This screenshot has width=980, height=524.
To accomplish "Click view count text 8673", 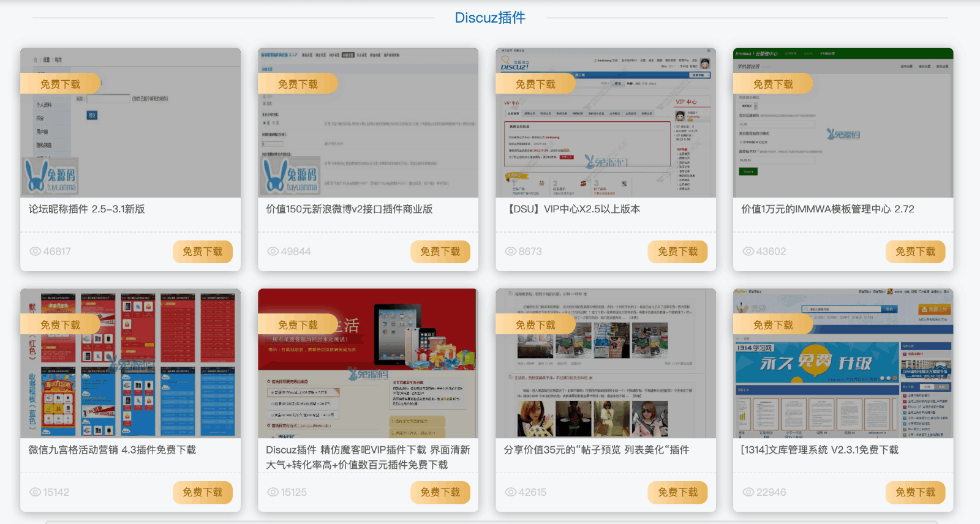I will (x=530, y=252).
